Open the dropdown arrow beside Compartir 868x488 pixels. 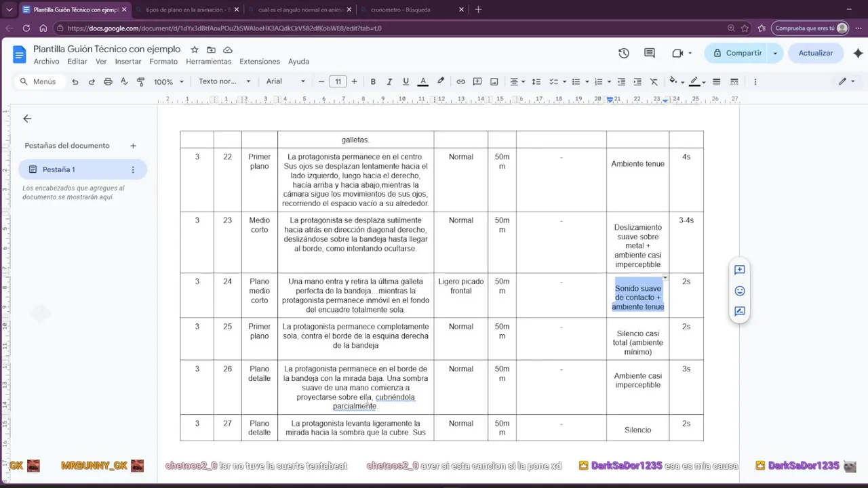tap(775, 53)
